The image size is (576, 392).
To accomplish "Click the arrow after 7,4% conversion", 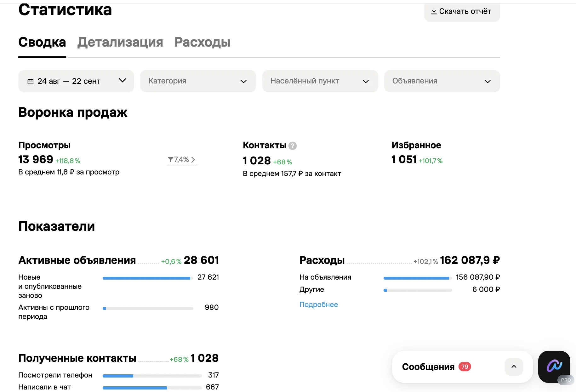I will [x=193, y=160].
